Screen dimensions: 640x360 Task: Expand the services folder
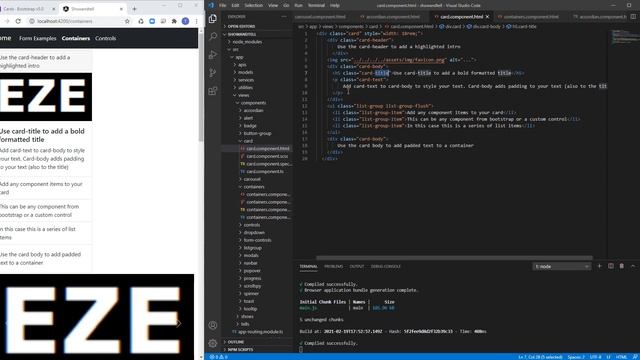246,80
